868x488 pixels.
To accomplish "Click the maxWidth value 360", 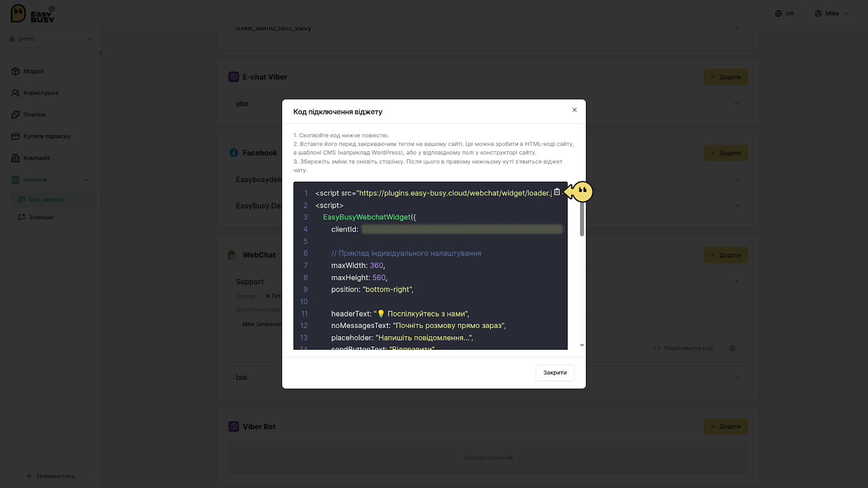I will pos(376,266).
